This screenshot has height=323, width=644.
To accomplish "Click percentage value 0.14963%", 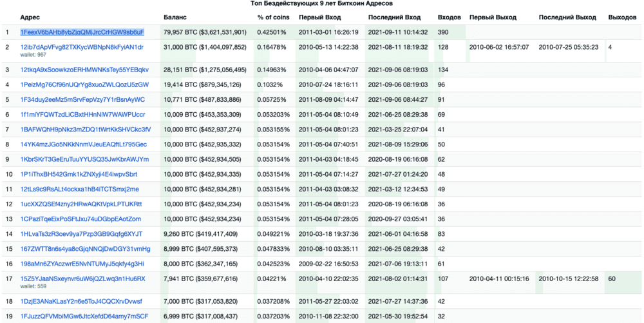I will click(272, 70).
